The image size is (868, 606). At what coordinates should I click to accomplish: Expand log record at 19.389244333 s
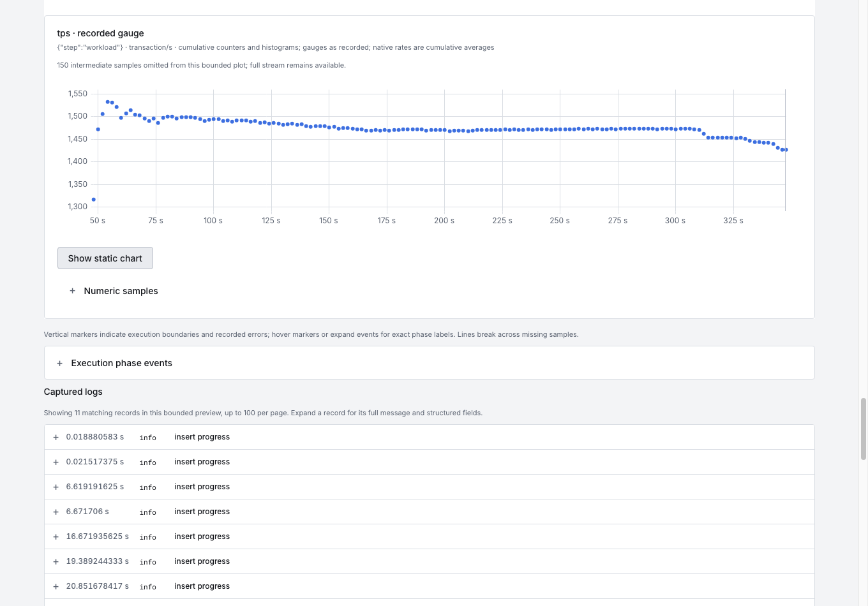pyautogui.click(x=429, y=561)
